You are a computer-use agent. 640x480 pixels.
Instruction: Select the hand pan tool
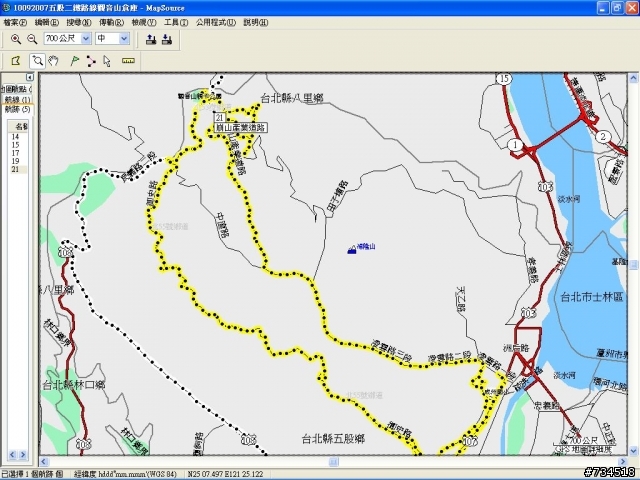click(53, 61)
